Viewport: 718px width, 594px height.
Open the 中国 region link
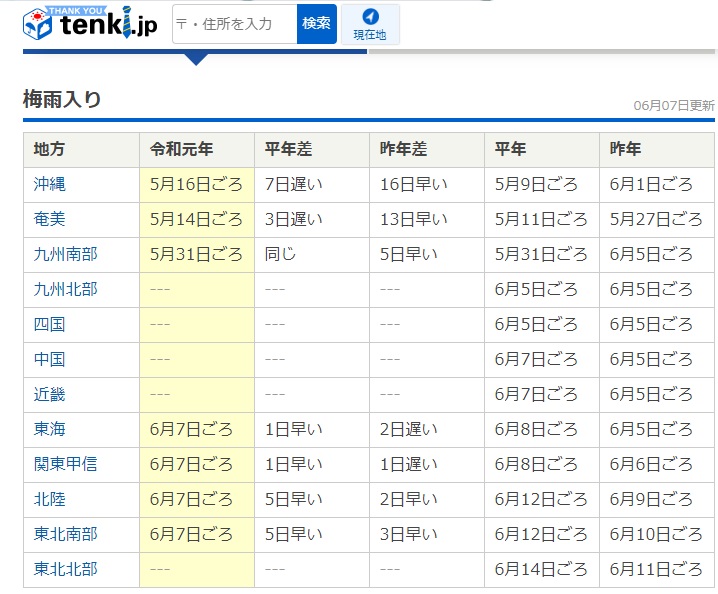(x=49, y=359)
